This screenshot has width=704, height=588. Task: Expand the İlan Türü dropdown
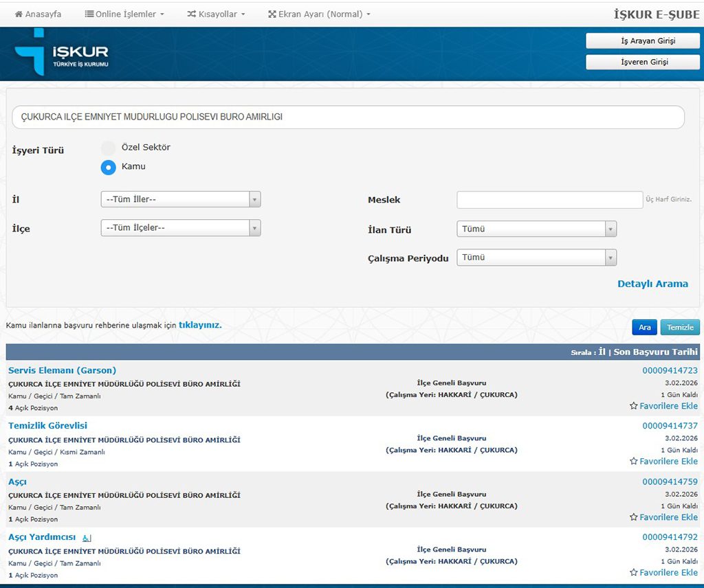[536, 229]
